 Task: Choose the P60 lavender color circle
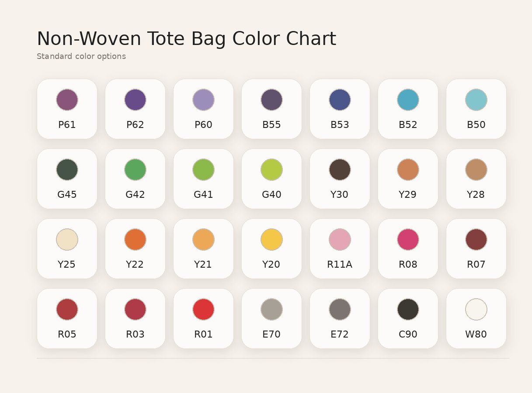203,100
